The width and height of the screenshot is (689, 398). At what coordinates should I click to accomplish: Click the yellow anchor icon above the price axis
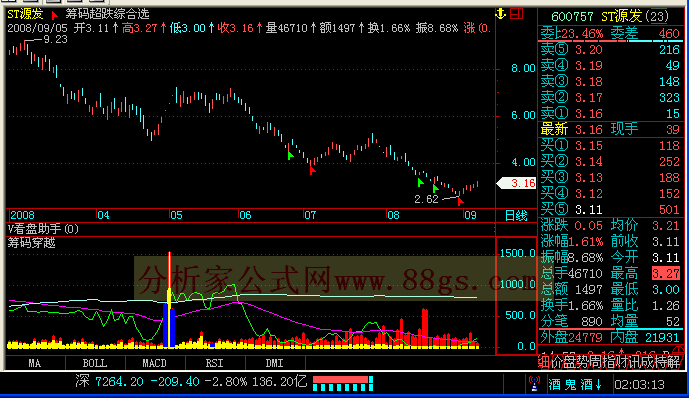click(x=500, y=14)
